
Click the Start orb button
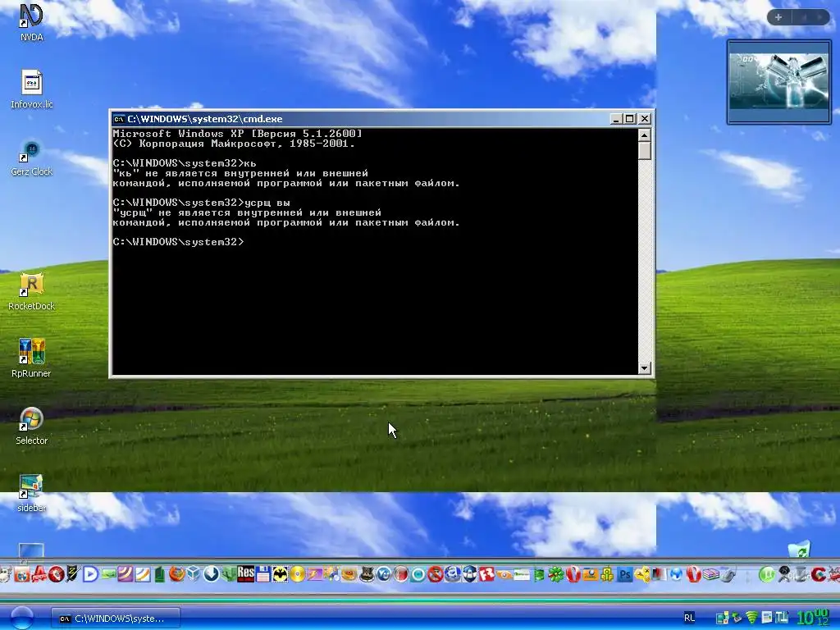[21, 618]
